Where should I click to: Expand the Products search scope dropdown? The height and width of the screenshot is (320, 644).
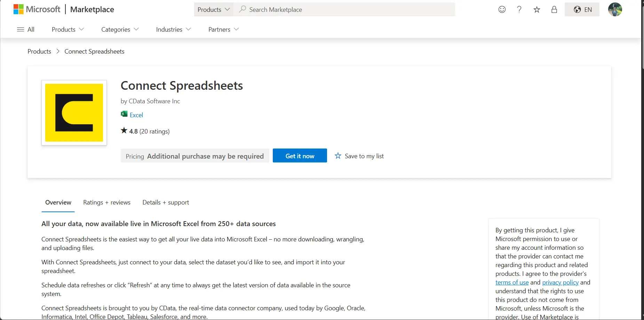[x=213, y=9]
